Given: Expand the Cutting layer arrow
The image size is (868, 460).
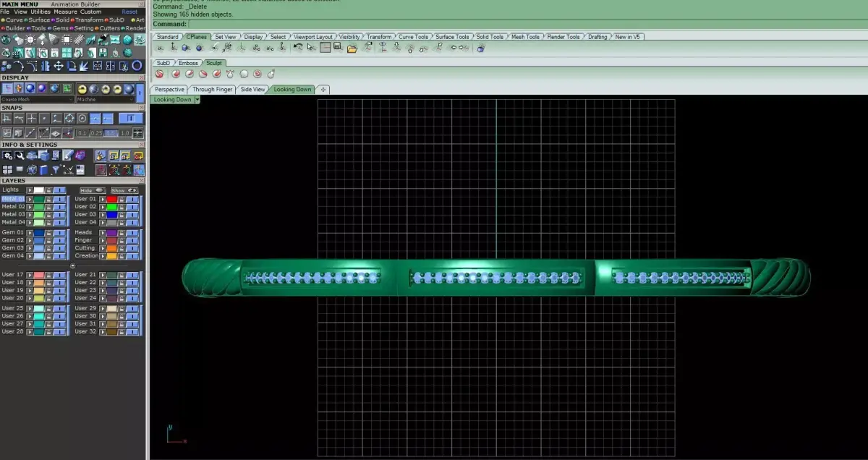Looking at the screenshot, I should [x=103, y=248].
